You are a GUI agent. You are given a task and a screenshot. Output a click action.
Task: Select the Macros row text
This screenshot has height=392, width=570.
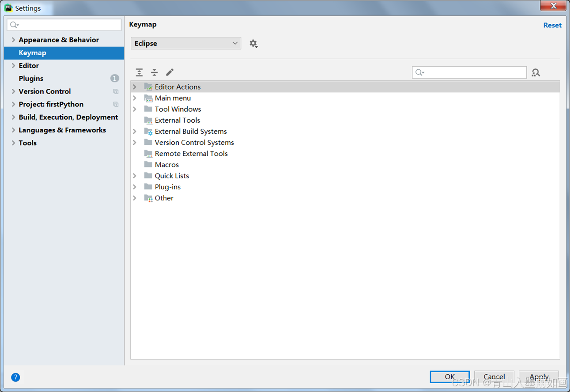(x=167, y=165)
